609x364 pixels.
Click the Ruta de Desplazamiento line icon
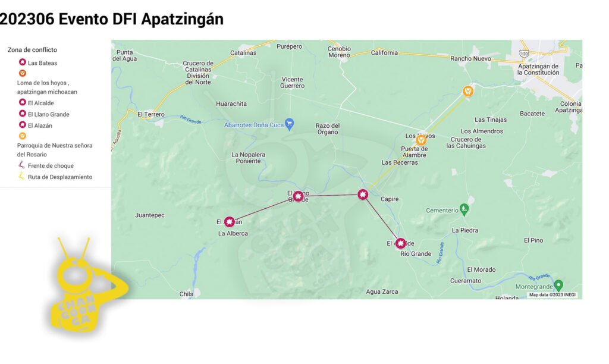point(22,177)
